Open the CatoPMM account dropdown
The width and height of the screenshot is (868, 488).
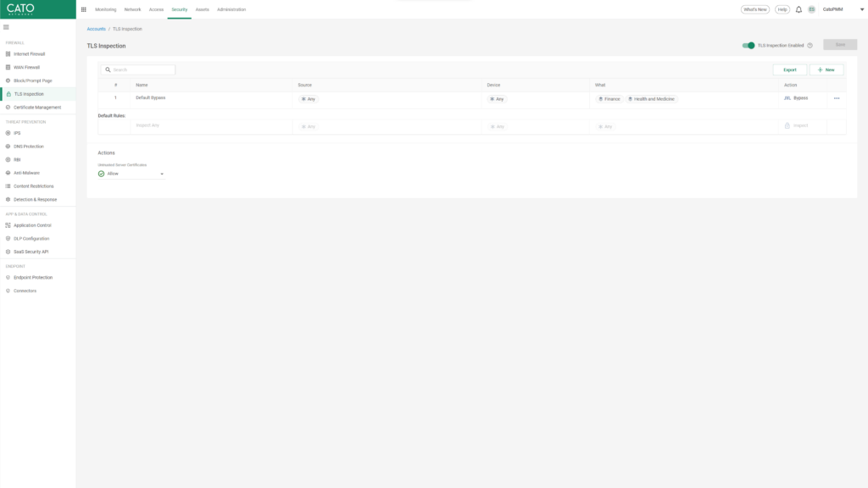pos(834,9)
